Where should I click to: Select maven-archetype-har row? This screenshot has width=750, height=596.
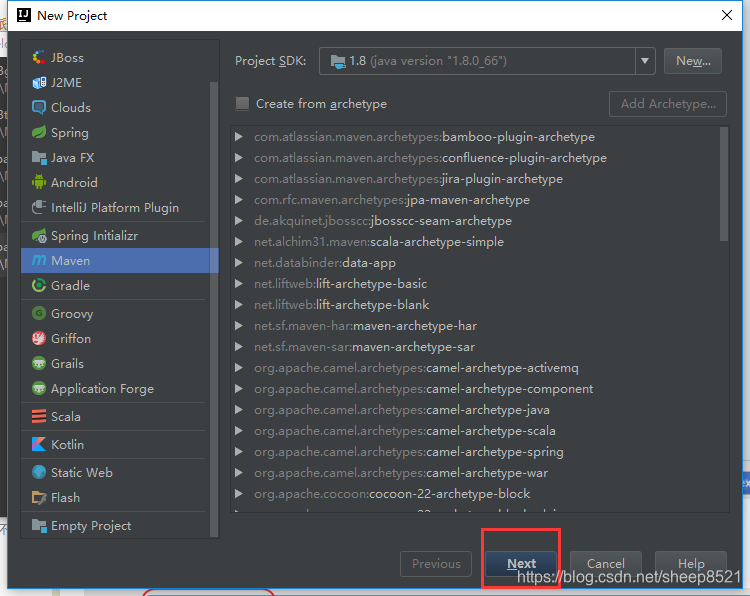[475, 326]
